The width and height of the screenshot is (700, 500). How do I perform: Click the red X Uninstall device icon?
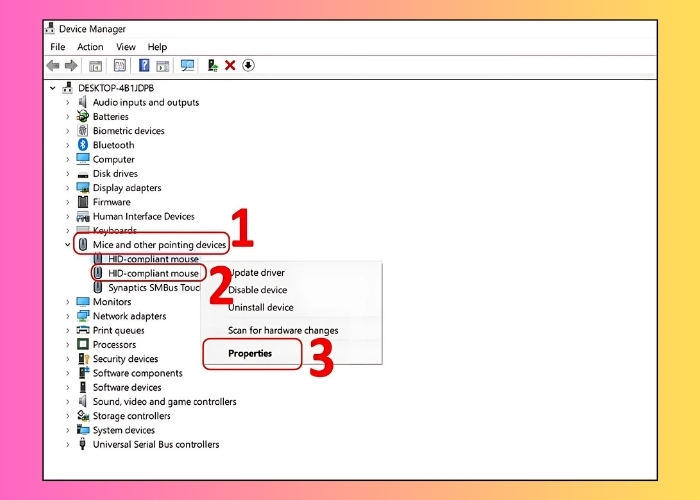[230, 65]
